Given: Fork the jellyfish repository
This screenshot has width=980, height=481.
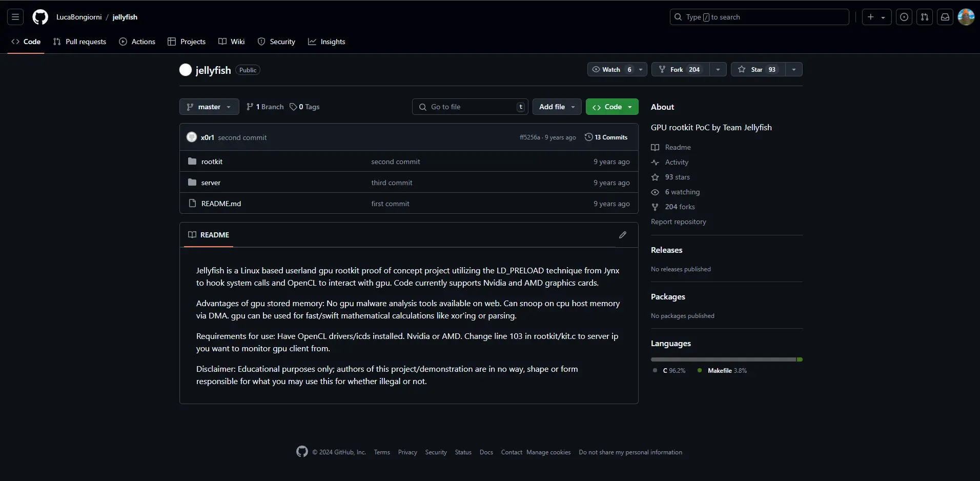Looking at the screenshot, I should coord(680,69).
